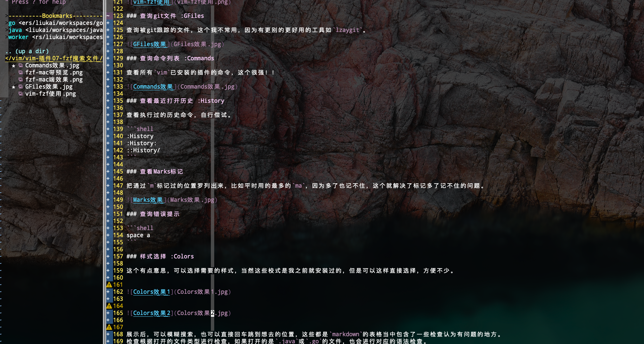Click the '```shell' fence on line 153

click(x=140, y=228)
